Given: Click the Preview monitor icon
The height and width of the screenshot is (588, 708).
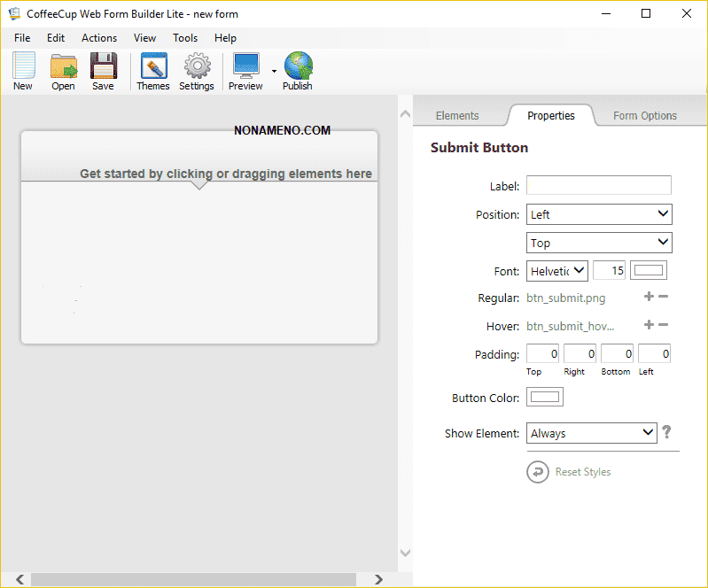Looking at the screenshot, I should [245, 70].
